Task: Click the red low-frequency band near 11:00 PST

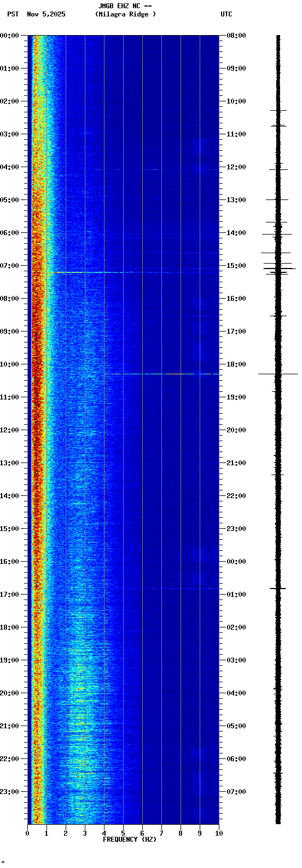Action: [37, 397]
